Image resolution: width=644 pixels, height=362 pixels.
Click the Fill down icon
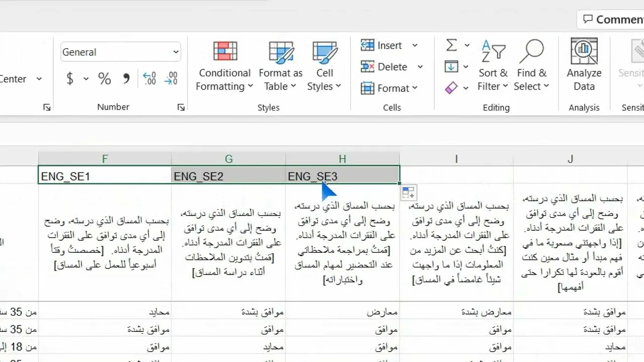[451, 66]
